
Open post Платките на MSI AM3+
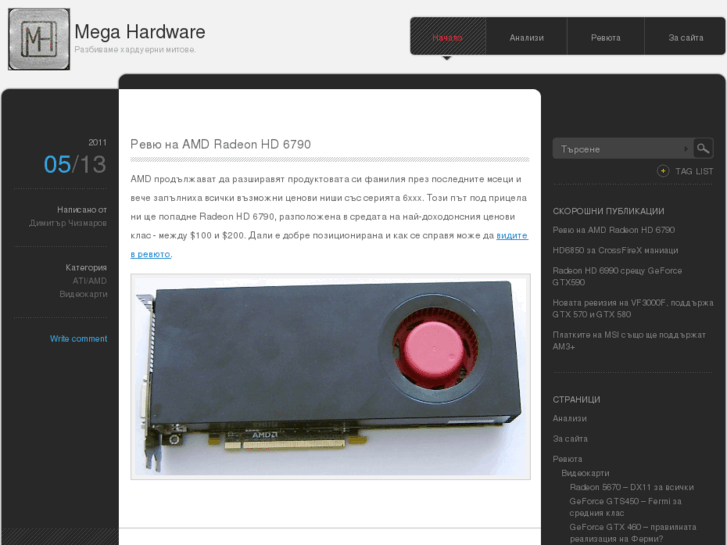point(629,340)
